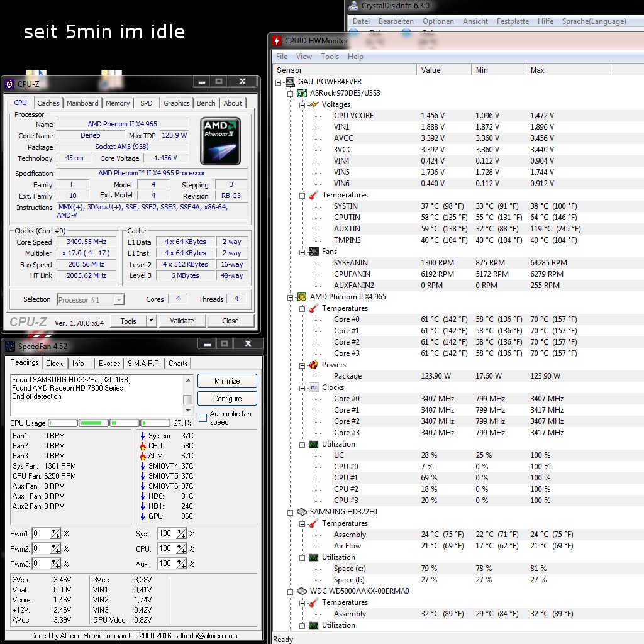Click the Clocks icon in HWMonitor

click(314, 387)
